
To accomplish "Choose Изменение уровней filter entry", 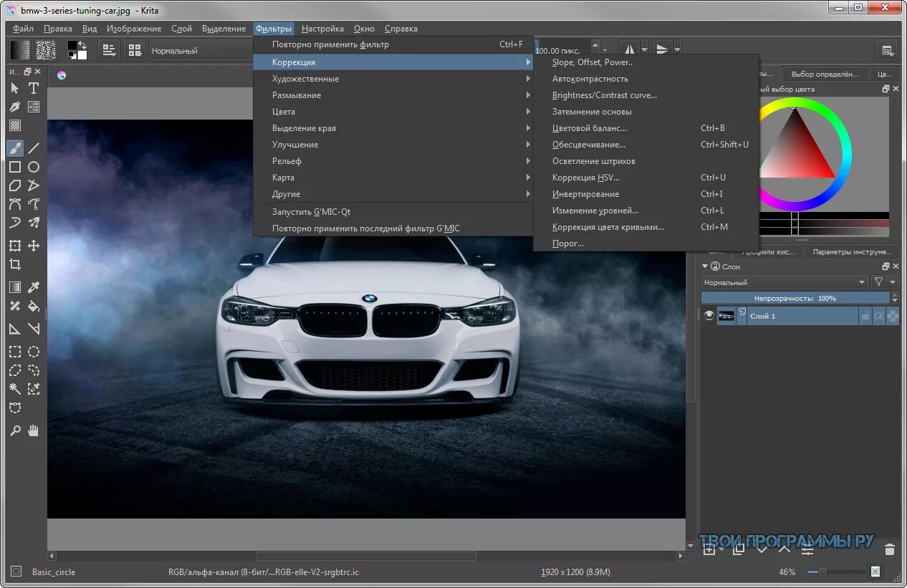I will point(646,211).
